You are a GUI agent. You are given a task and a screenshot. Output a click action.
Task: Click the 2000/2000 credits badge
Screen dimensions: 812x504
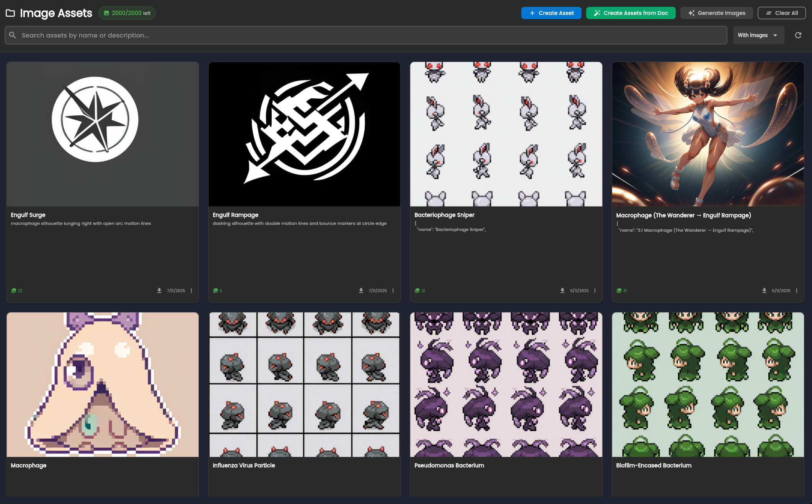click(x=127, y=13)
